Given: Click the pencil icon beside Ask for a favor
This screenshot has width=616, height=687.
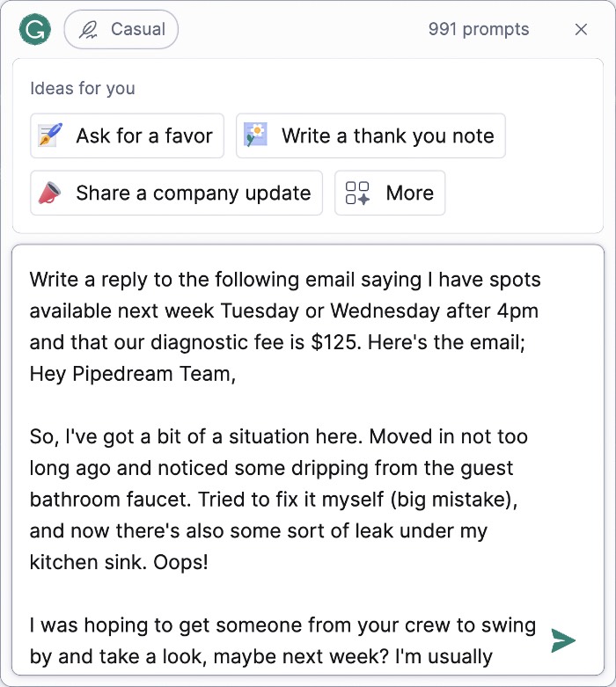Looking at the screenshot, I should 50,135.
